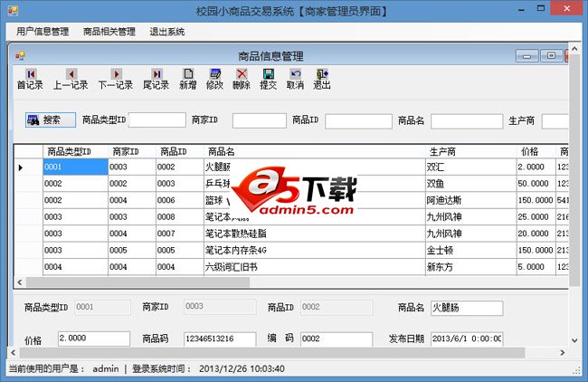Click the 商品类型ID search field
The width and height of the screenshot is (588, 382).
157,120
